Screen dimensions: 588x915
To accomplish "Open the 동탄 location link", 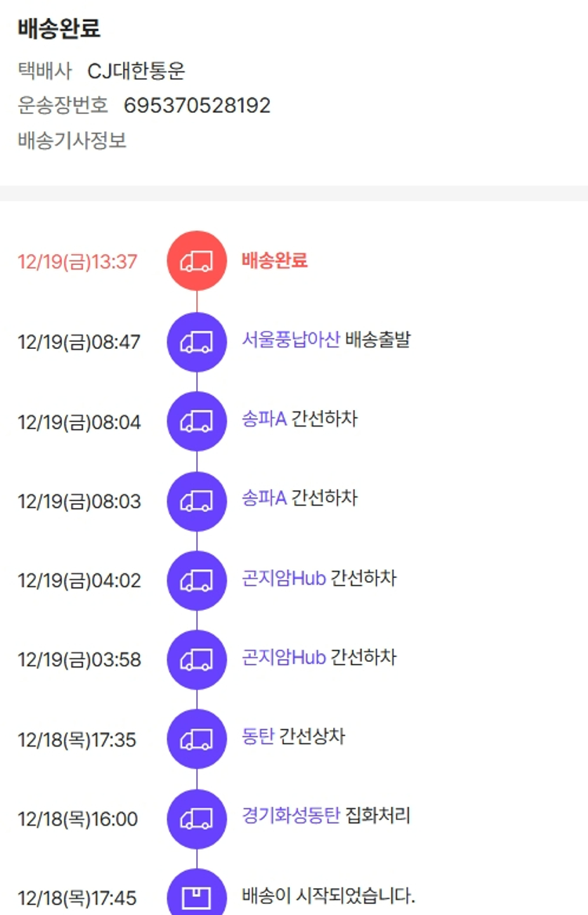I will coord(258,737).
